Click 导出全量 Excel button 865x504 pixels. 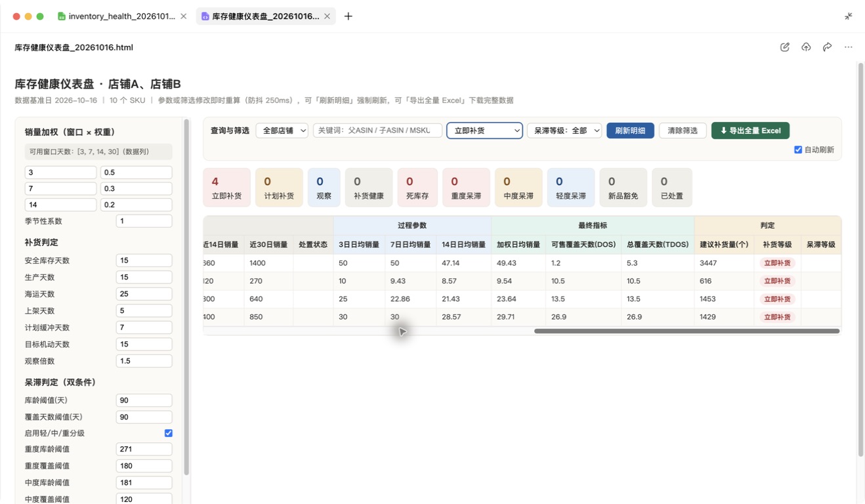750,131
